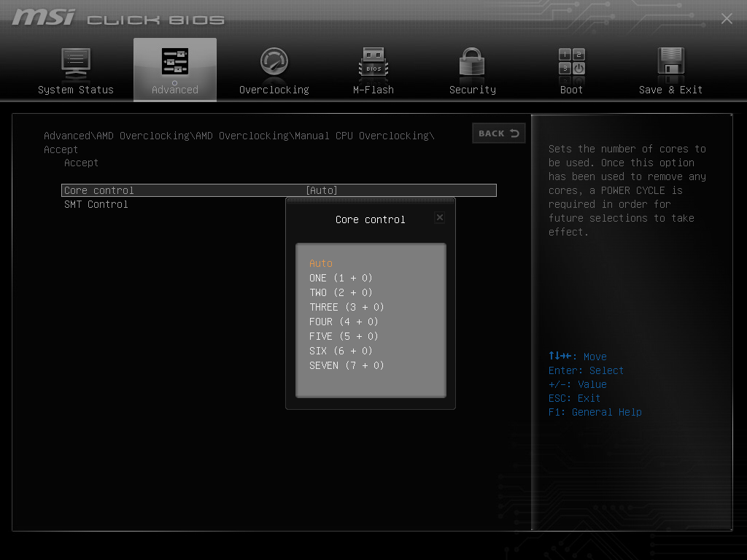Click the ESC: Exit hint
This screenshot has width=747, height=560.
tap(574, 398)
